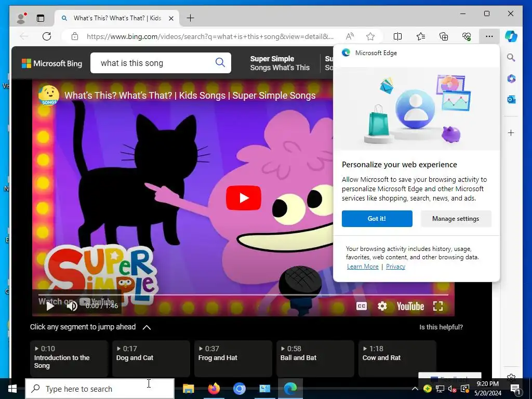Open the clock showing 9:20 PM

tap(487, 389)
